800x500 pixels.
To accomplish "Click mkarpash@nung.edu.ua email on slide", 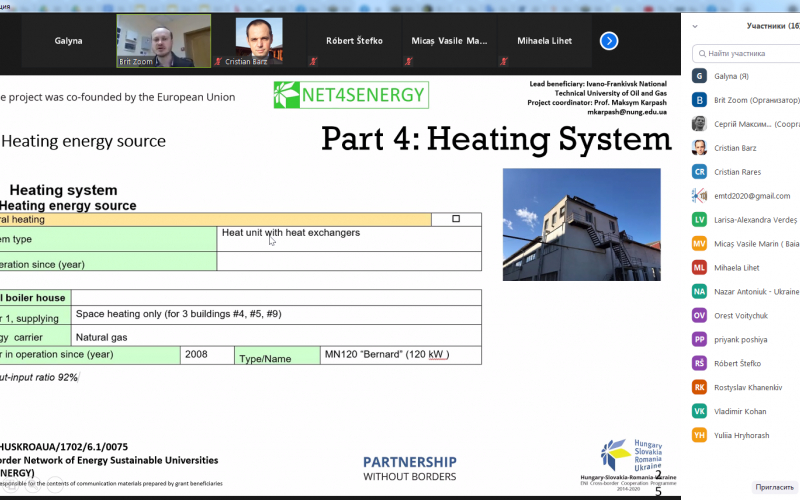I will click(627, 112).
